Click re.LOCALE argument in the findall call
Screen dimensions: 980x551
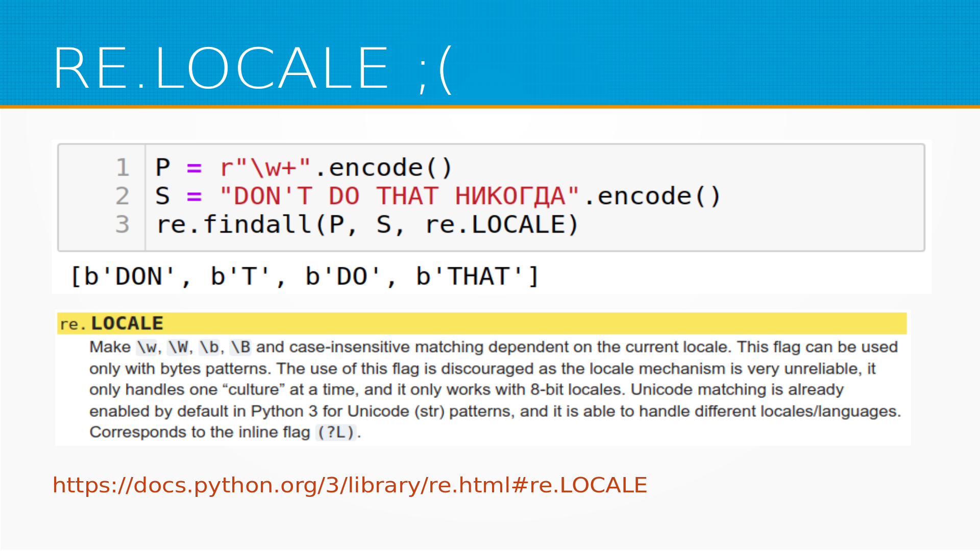click(x=495, y=224)
